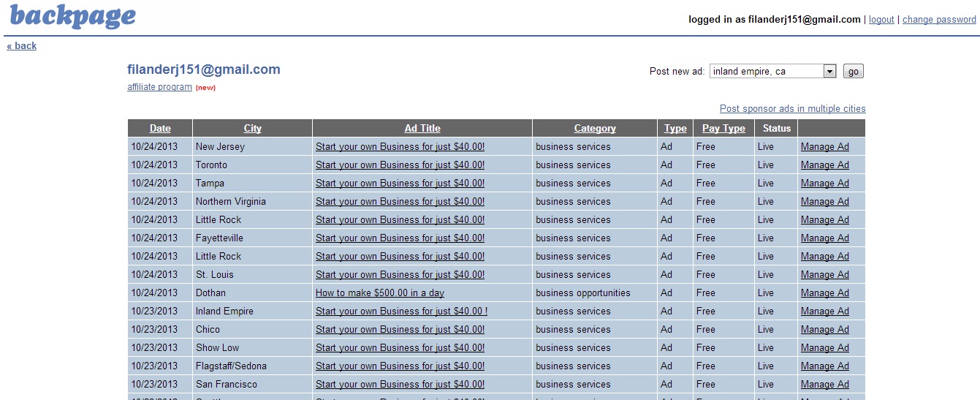Sort the table by Date column
The image size is (980, 400).
point(160,128)
